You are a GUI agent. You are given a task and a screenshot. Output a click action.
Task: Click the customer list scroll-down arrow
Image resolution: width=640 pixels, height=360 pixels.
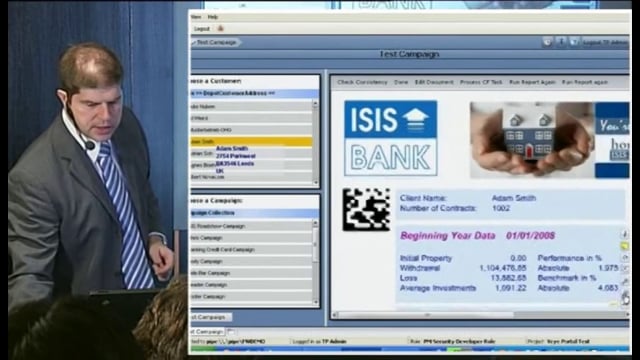[x=315, y=182]
